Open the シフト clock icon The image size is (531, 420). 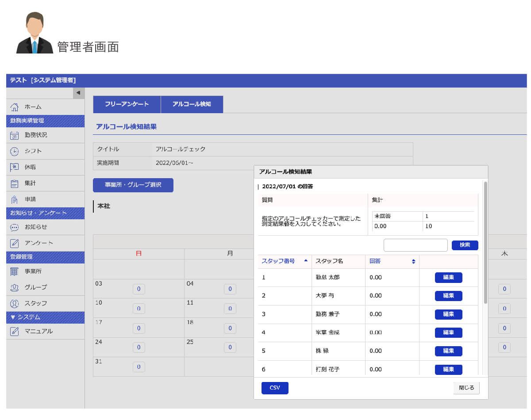(14, 151)
